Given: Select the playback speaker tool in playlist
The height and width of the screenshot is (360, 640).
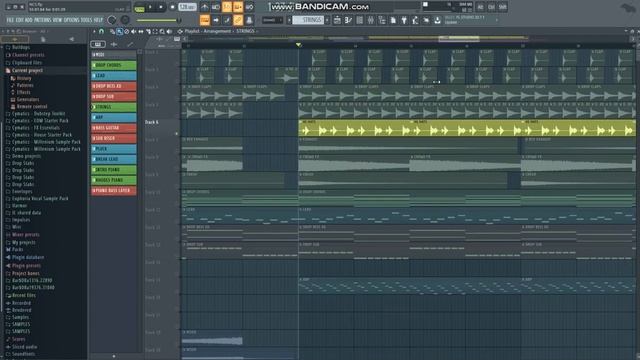Looking at the screenshot, I should (x=169, y=31).
